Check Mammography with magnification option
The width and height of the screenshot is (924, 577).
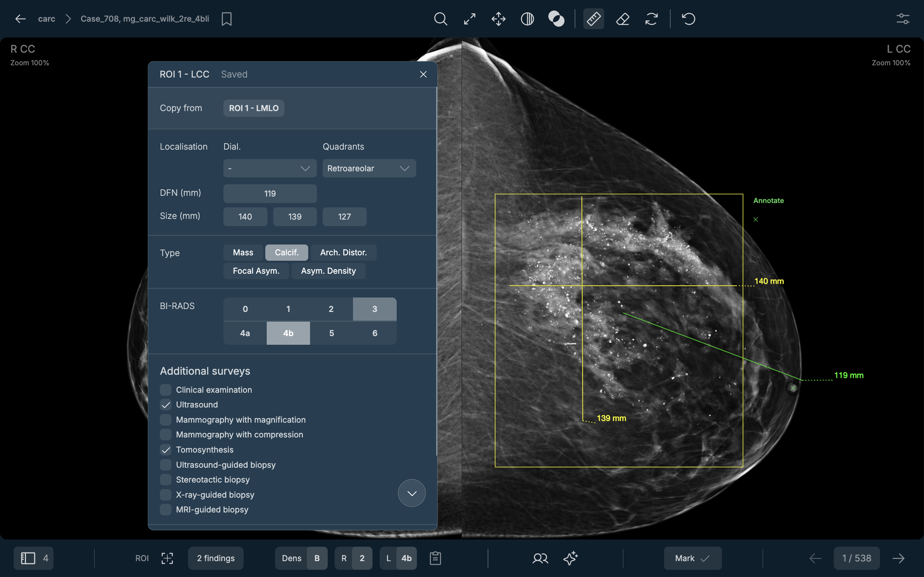[166, 420]
